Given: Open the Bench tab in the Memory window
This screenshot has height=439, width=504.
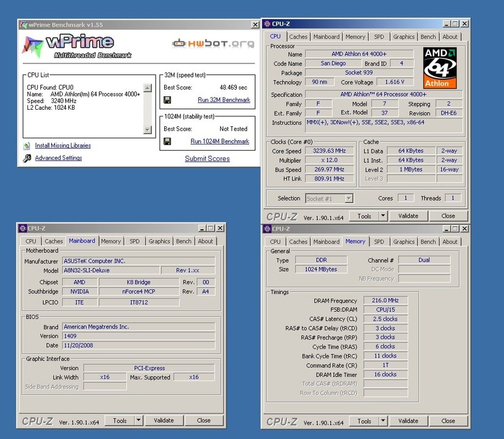Looking at the screenshot, I should (428, 241).
